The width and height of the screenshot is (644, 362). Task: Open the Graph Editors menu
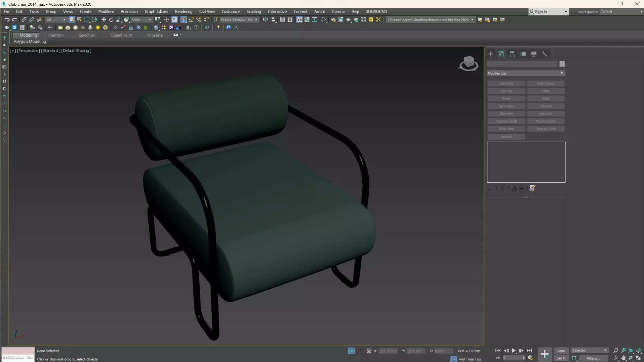(x=156, y=11)
